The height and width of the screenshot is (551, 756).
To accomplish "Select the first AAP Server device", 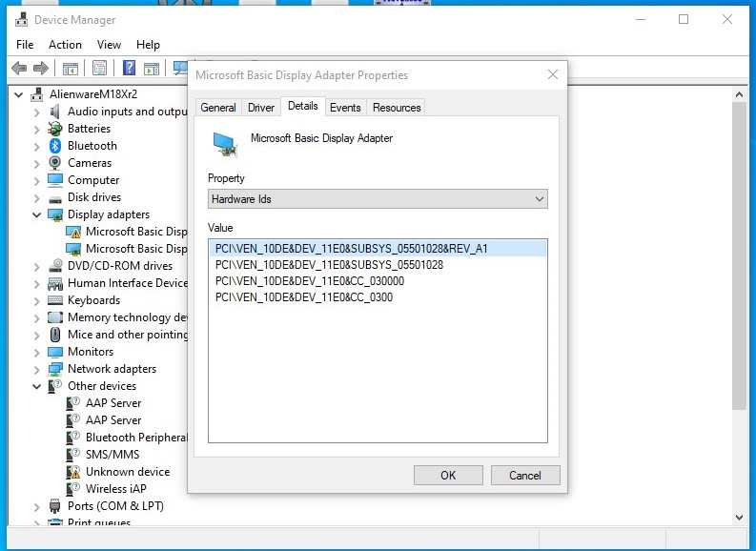I will coord(113,403).
